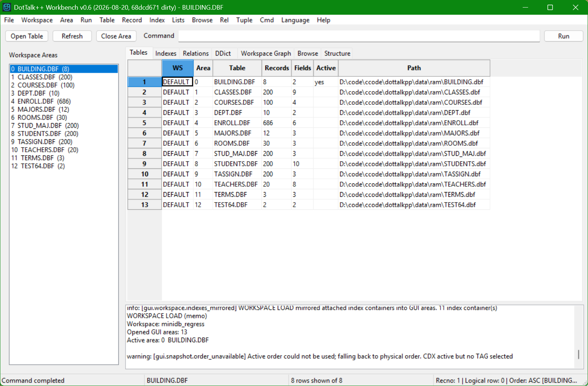Select TERMS.DBF (3) in Workspace Areas
This screenshot has height=386, width=588.
tap(64, 158)
